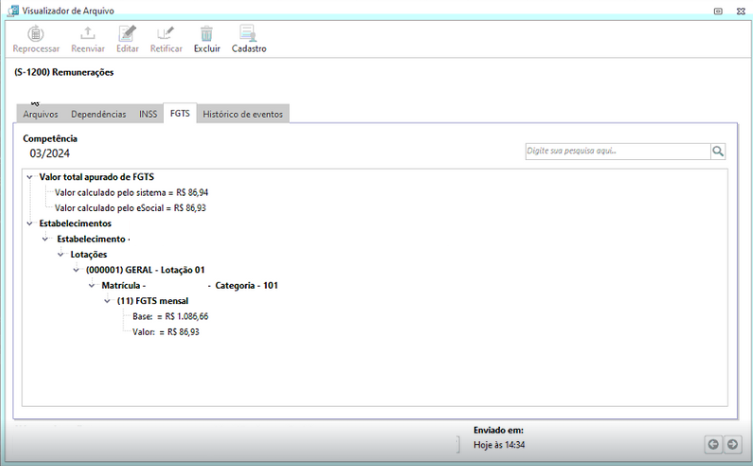Click the (000001) GERAL - Lotação 01 label
The image size is (753, 466).
[146, 270]
